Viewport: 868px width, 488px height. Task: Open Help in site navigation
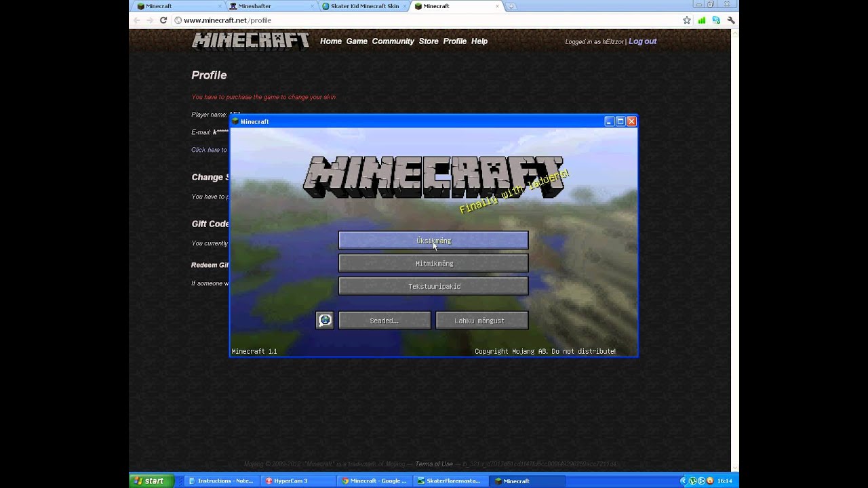coord(479,41)
